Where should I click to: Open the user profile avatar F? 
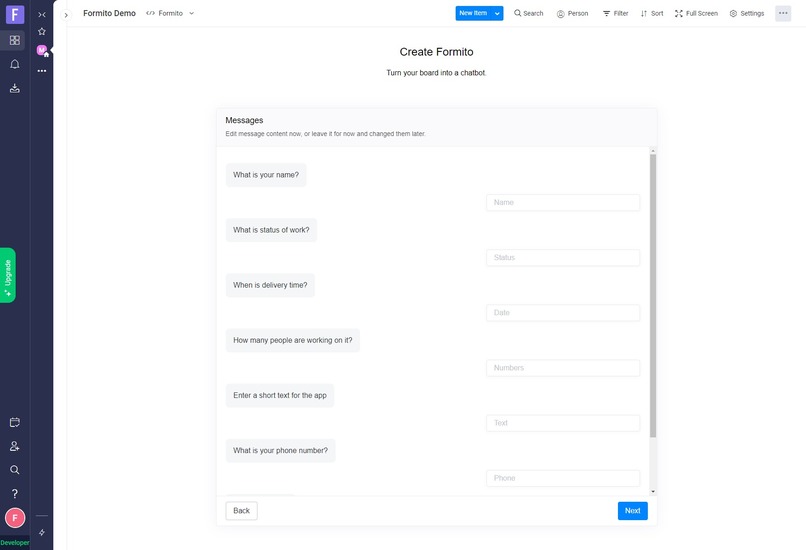tap(15, 518)
